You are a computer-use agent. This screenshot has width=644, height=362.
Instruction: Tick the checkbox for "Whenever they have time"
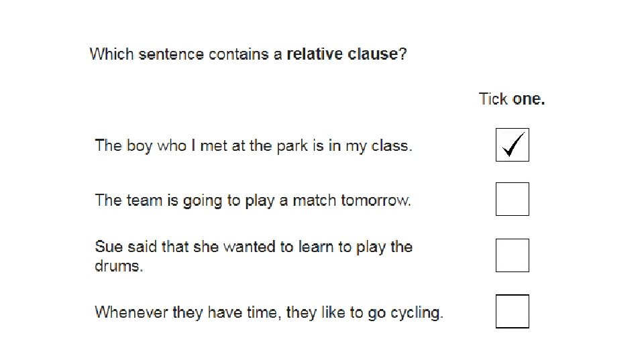(512, 312)
